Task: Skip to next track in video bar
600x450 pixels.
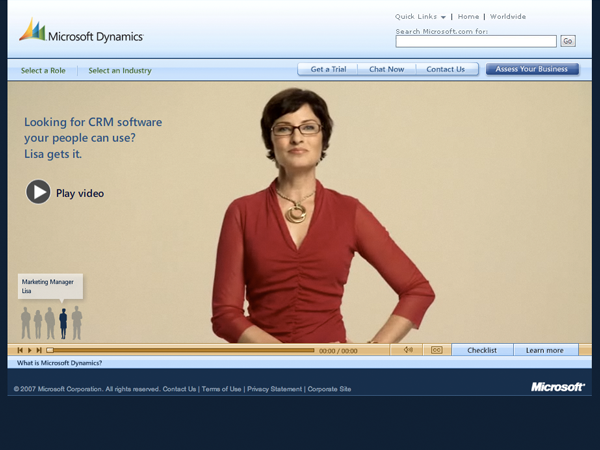Action: pos(39,350)
